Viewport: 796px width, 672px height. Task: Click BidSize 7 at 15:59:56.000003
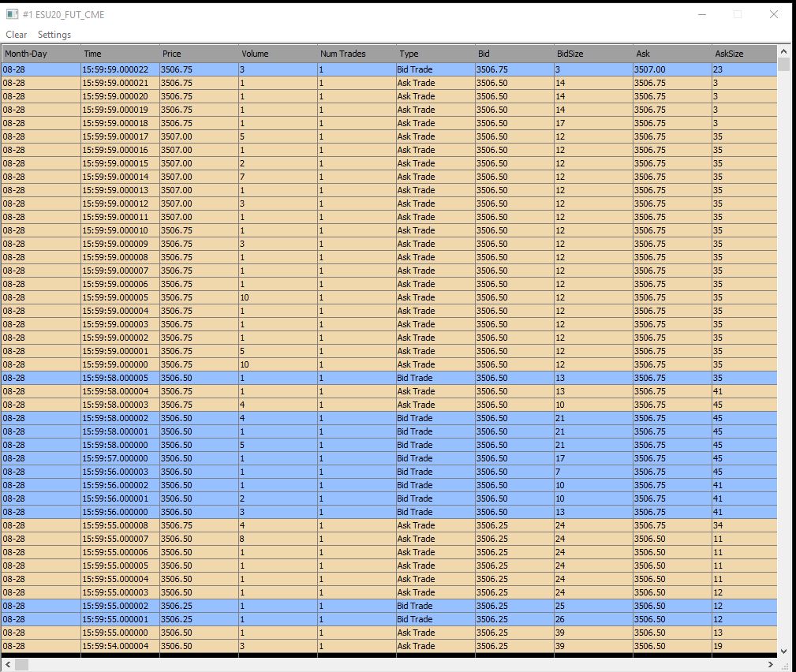(x=593, y=472)
